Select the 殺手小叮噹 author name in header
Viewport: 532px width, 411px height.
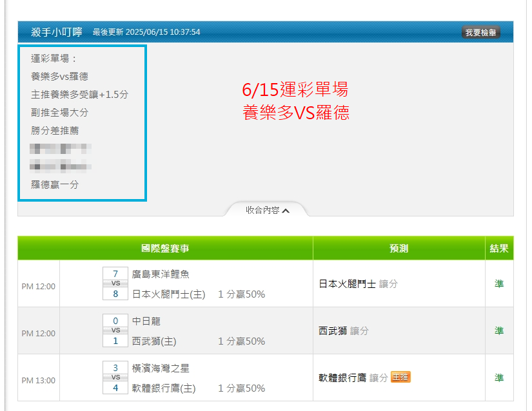57,32
